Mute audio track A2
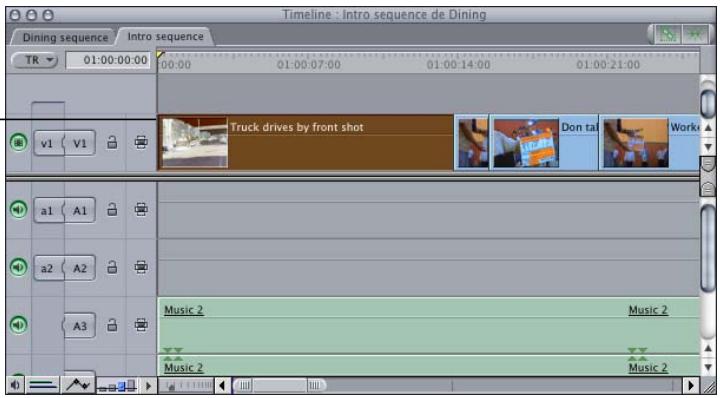Viewport: 720px width, 398px height. [x=18, y=267]
